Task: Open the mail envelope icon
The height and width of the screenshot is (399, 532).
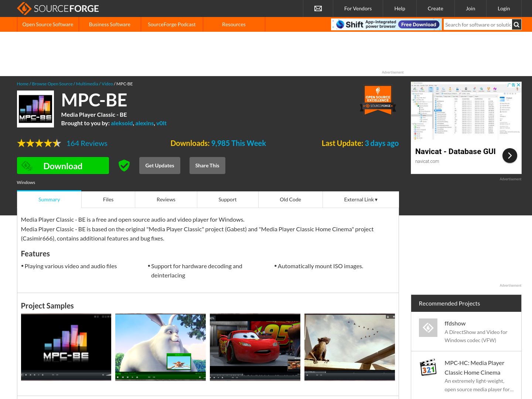Action: (318, 8)
